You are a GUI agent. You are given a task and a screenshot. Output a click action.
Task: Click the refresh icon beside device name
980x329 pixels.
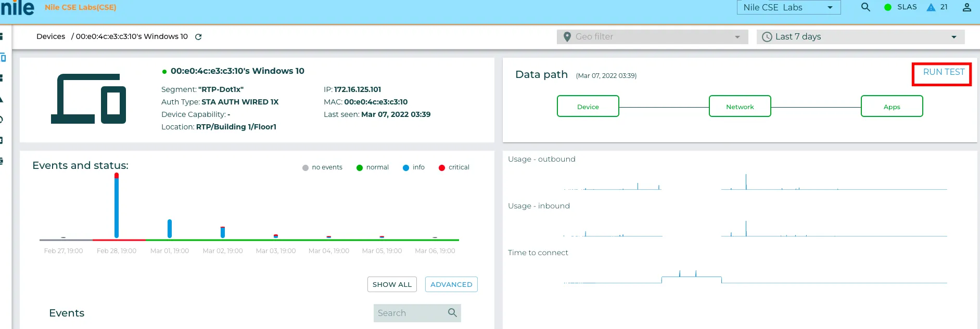198,37
